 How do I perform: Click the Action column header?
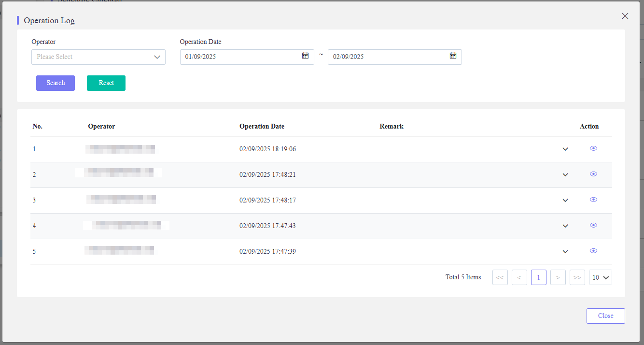coord(589,127)
